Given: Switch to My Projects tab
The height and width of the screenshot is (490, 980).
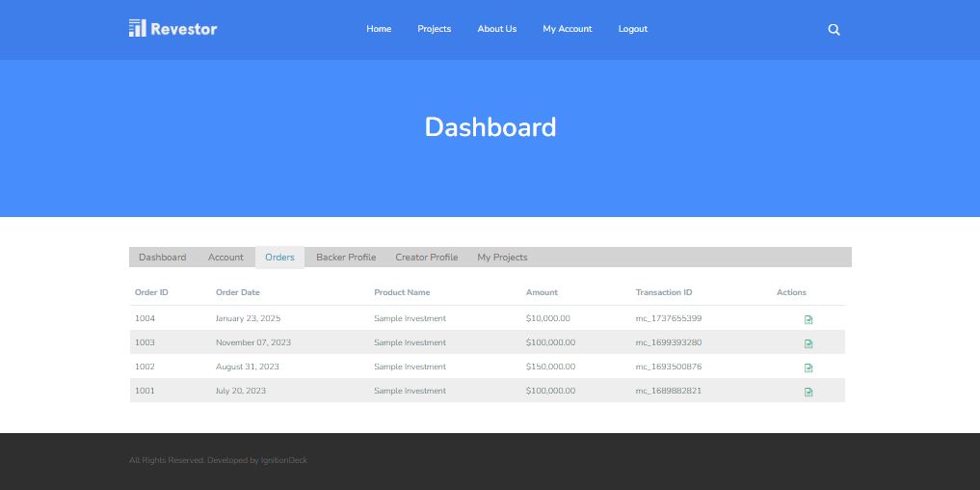Looking at the screenshot, I should click(502, 258).
